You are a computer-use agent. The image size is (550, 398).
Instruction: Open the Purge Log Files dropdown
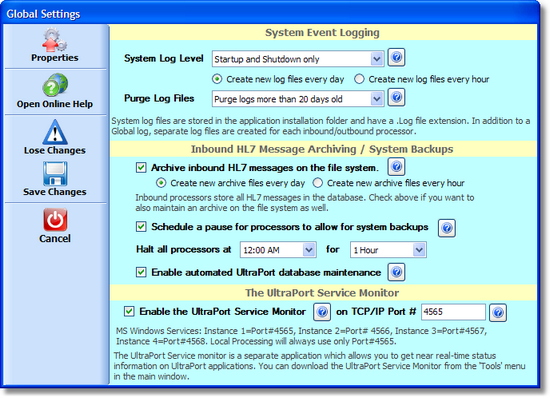click(298, 99)
